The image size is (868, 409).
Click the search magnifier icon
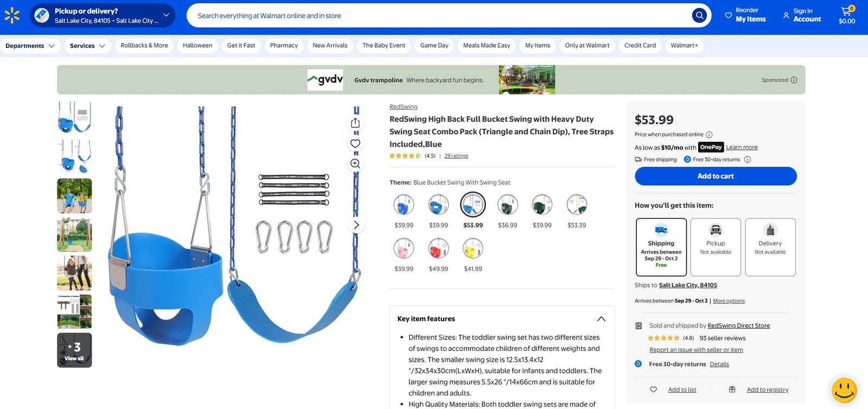699,15
